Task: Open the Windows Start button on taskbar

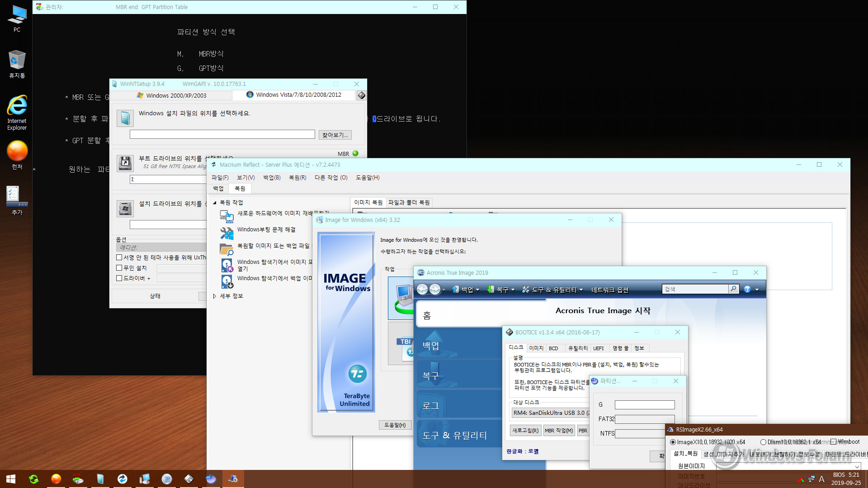Action: click(11, 479)
